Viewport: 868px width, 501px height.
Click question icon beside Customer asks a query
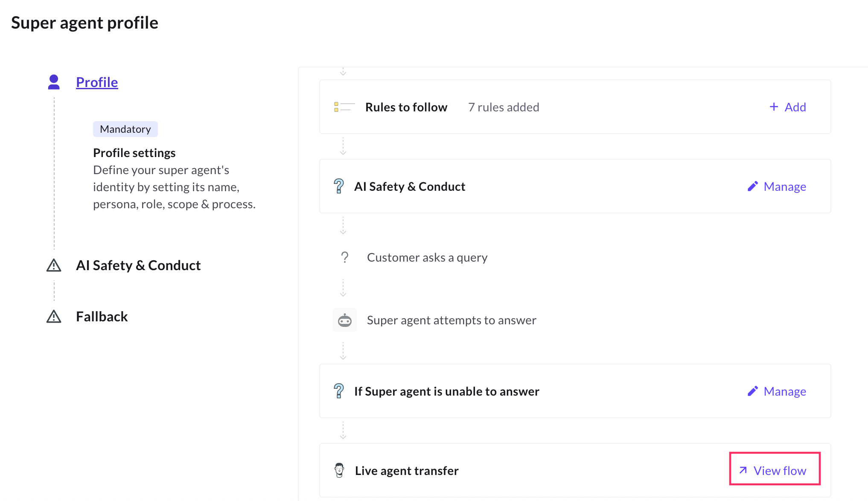344,257
